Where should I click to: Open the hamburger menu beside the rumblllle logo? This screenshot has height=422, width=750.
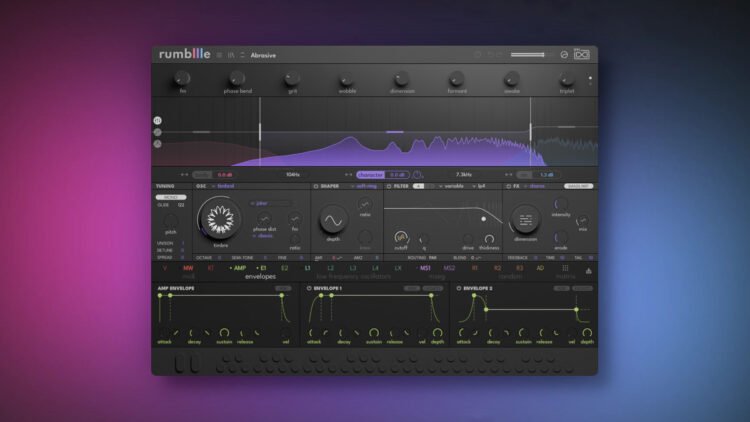tap(220, 55)
